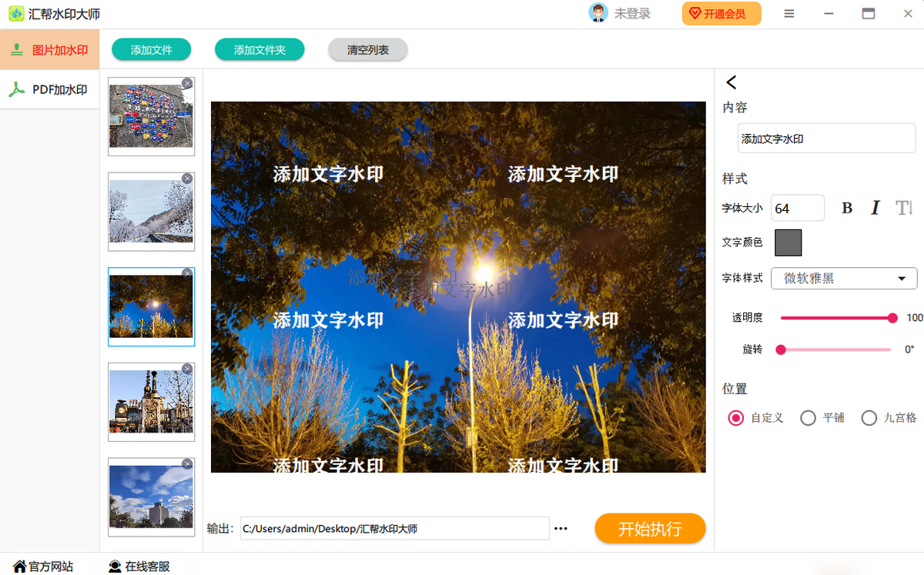Click the 官方网站 home icon
Image resolution: width=924 pixels, height=575 pixels.
19,567
